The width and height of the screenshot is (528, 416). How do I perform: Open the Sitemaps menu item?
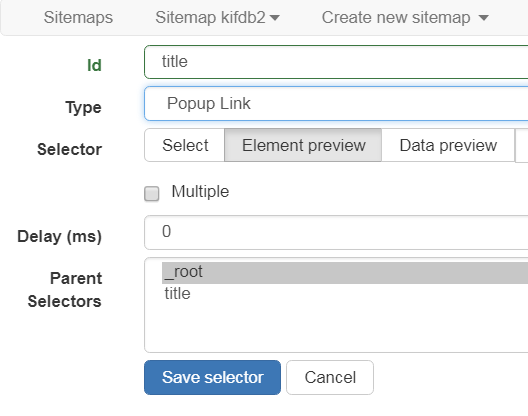pyautogui.click(x=78, y=18)
